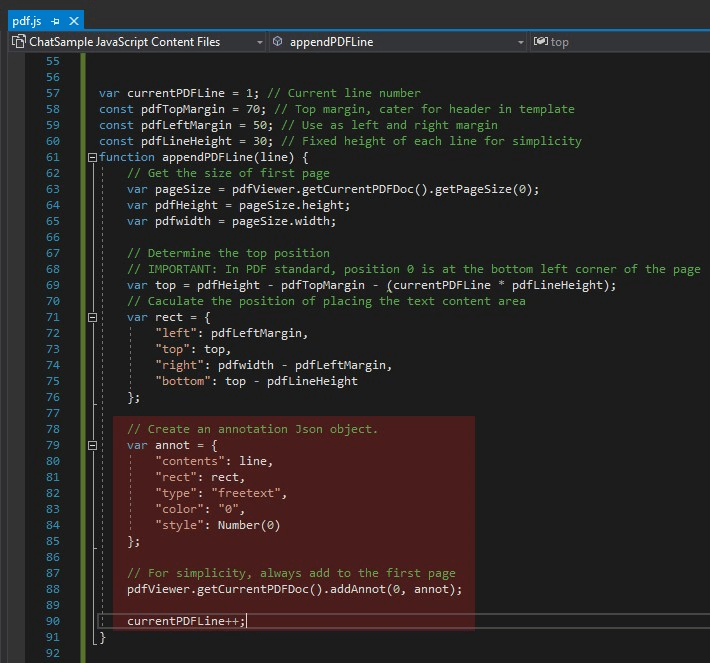
Task: Click the comment 'Get the size of first page'
Action: 228,173
